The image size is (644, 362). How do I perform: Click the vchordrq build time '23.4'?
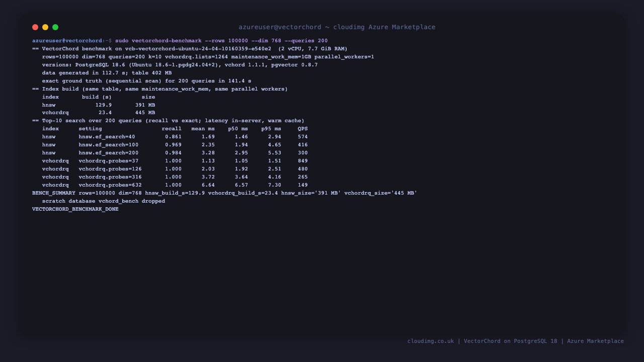point(105,113)
